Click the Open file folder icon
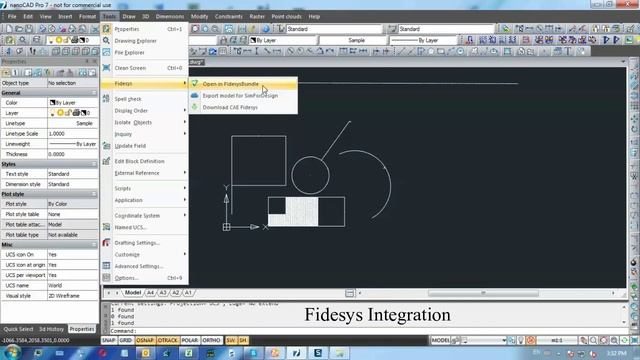Image resolution: width=640 pixels, height=360 pixels. [x=19, y=29]
